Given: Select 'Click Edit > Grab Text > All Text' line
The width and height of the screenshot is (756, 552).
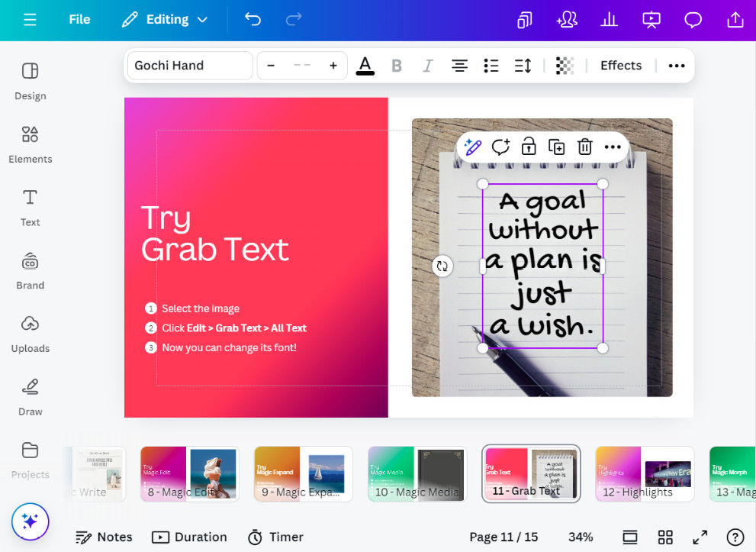Looking at the screenshot, I should [x=234, y=328].
